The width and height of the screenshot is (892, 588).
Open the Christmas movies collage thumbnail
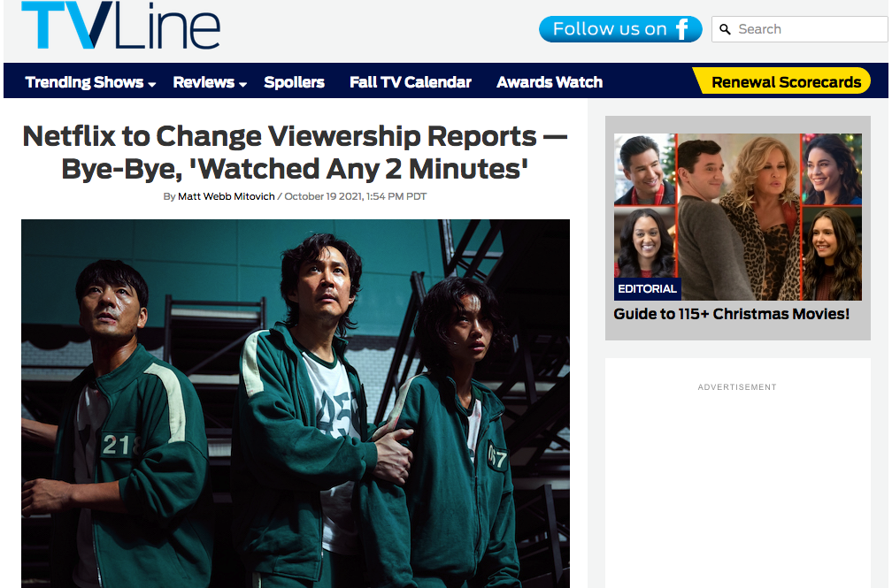point(738,217)
